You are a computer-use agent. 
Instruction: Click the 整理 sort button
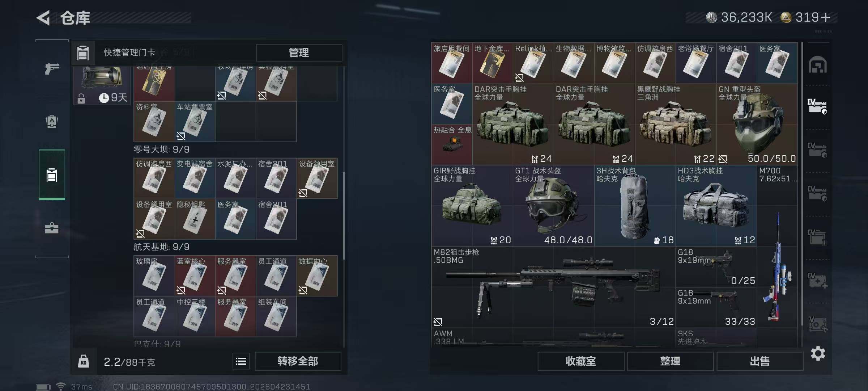[670, 361]
